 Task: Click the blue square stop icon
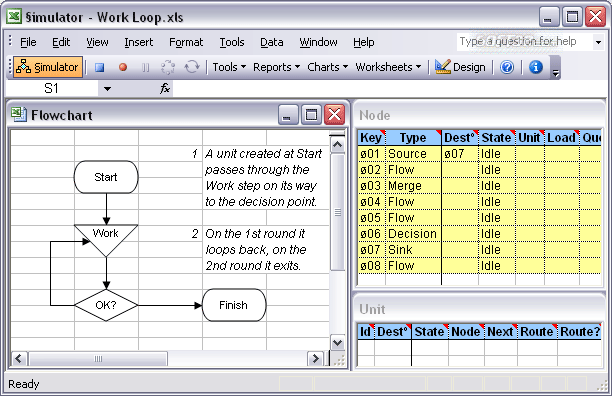(100, 67)
